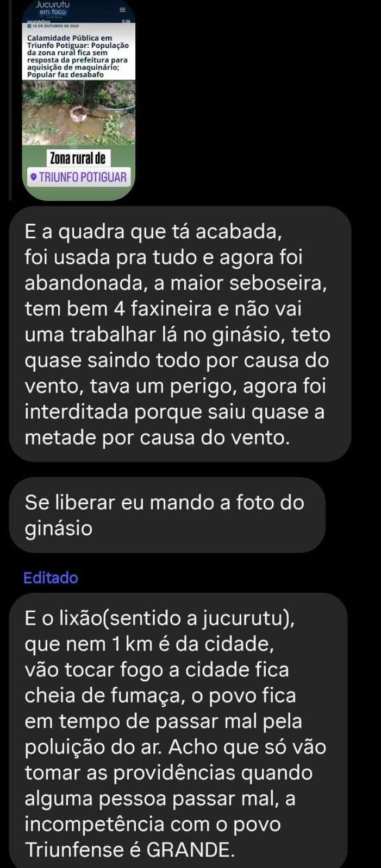Open the Calamidade Pública headline text
The height and width of the screenshot is (868, 381).
pos(78,56)
